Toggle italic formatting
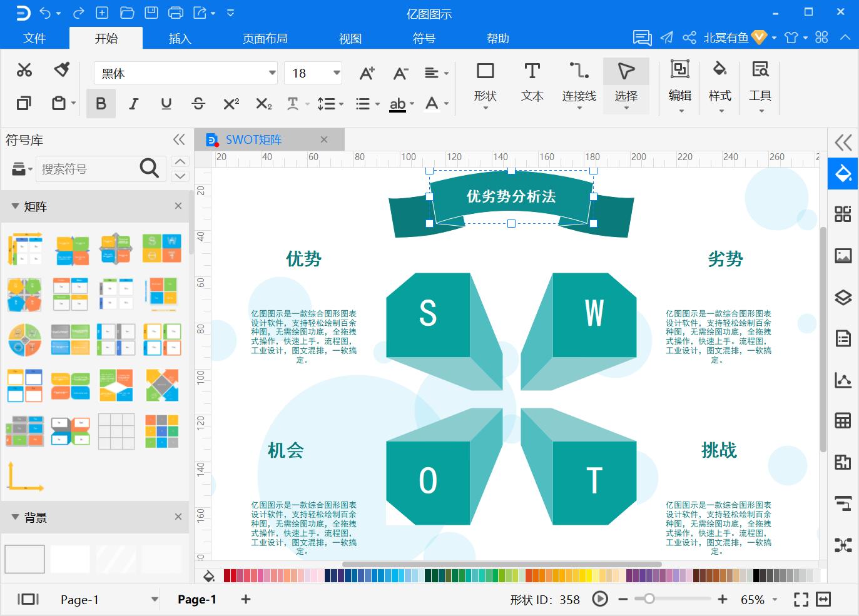This screenshot has height=616, width=859. [133, 103]
